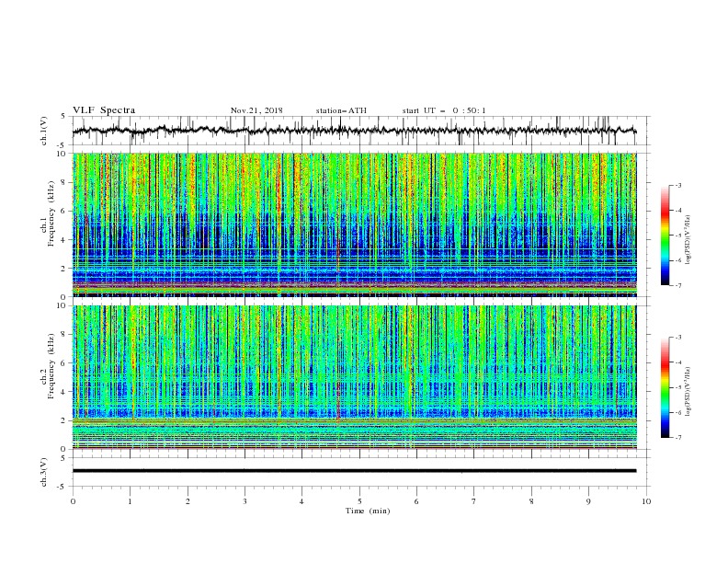
Task: Click the ch.2 spectrogram color bar
Action: 665,387
